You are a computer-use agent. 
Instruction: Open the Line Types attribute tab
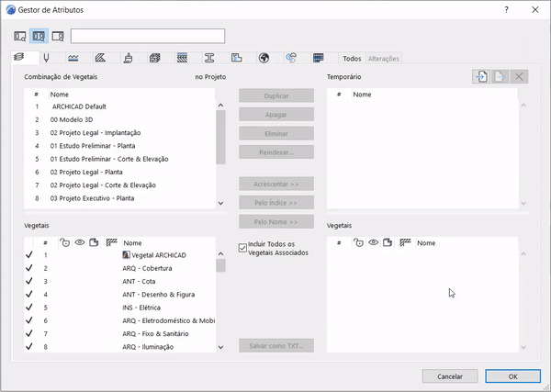pyautogui.click(x=73, y=58)
